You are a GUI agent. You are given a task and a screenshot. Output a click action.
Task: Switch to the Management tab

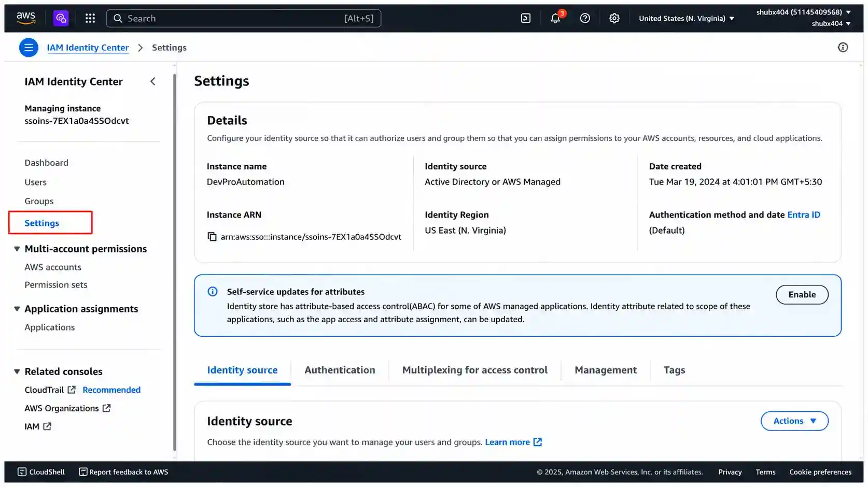click(x=606, y=370)
